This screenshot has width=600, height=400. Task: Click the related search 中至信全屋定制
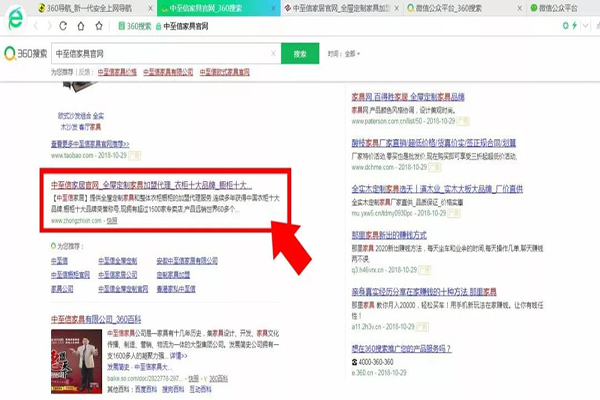coord(117,261)
